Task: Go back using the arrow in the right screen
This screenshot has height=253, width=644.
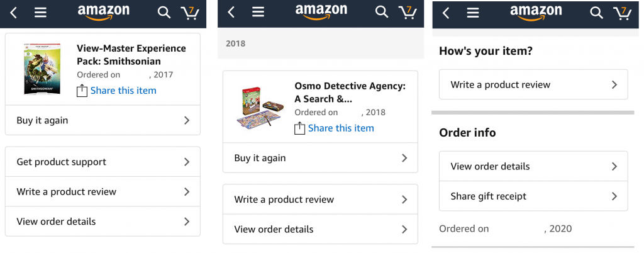Action: click(446, 13)
